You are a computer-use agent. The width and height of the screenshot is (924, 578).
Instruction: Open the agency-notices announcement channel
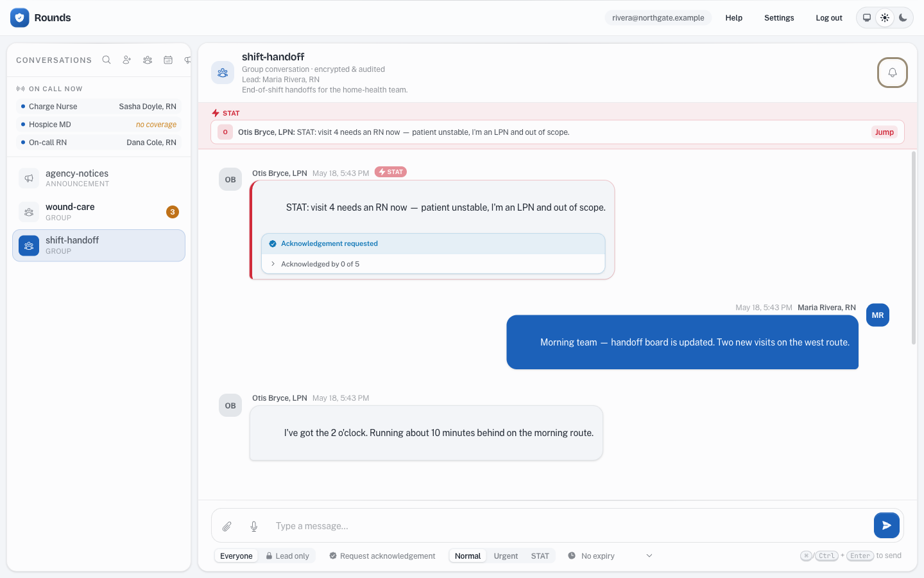click(99, 179)
